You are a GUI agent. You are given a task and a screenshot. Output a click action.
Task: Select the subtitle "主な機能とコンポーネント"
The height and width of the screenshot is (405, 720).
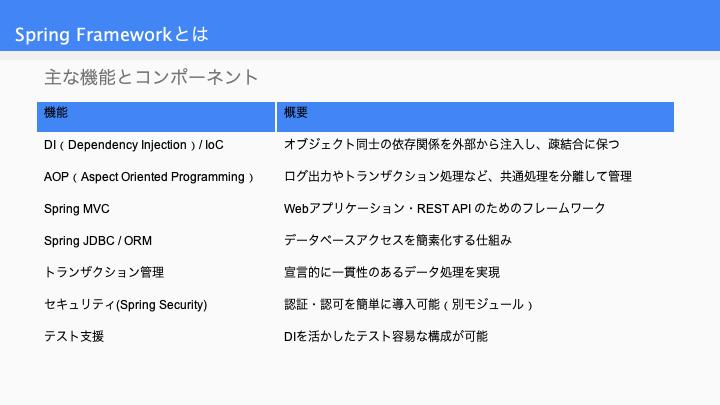point(151,77)
